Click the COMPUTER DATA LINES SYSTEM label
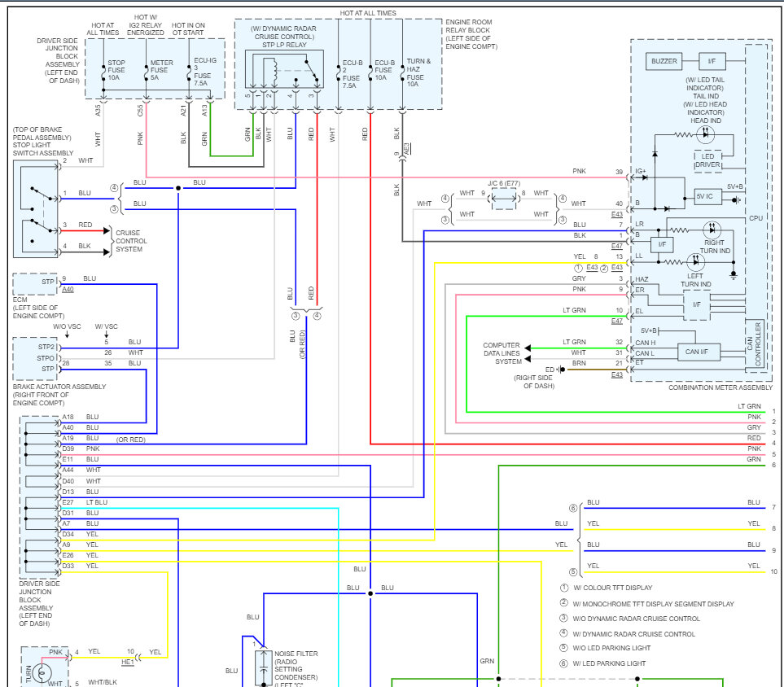 pos(502,353)
